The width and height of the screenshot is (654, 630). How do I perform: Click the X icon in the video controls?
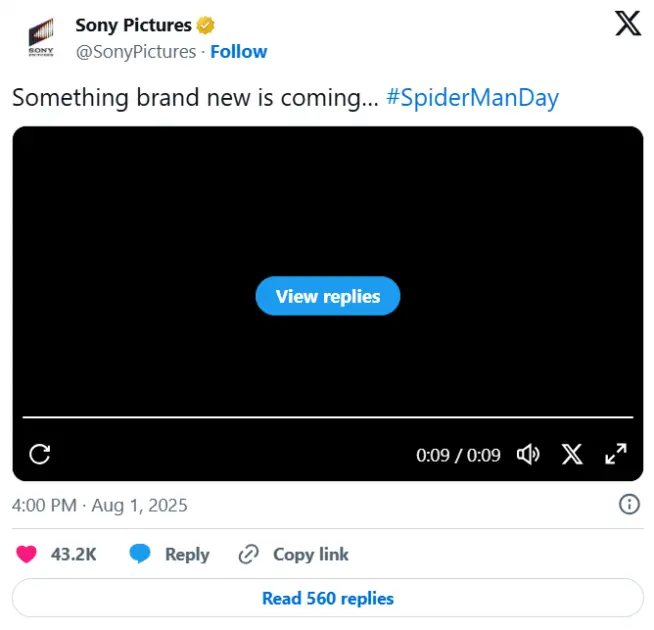pyautogui.click(x=572, y=455)
